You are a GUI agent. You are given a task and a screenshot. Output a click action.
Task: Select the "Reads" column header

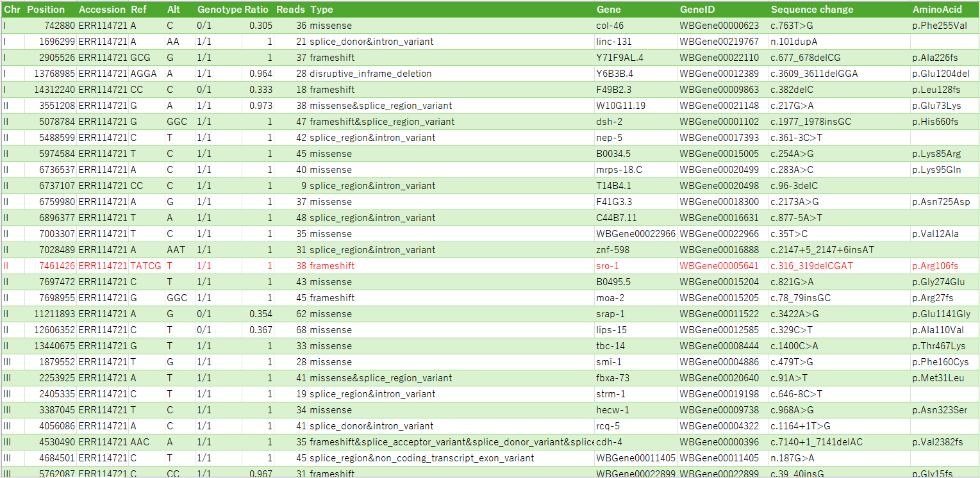[x=290, y=10]
